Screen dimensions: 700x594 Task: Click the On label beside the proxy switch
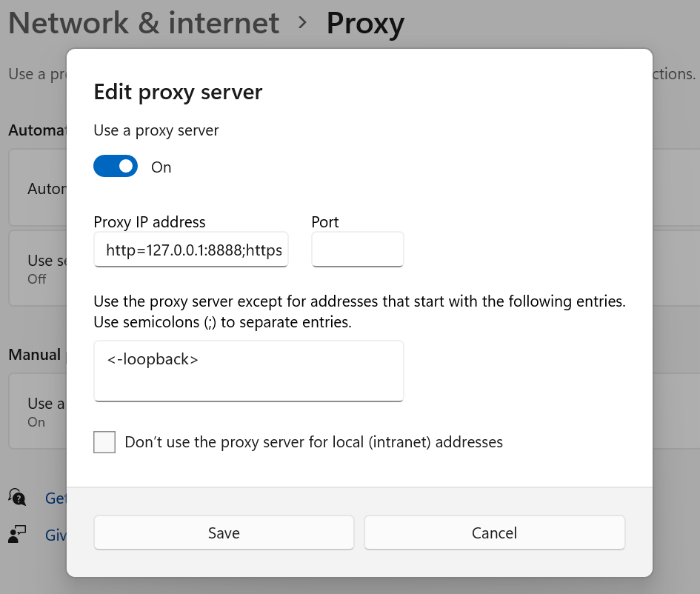[161, 167]
